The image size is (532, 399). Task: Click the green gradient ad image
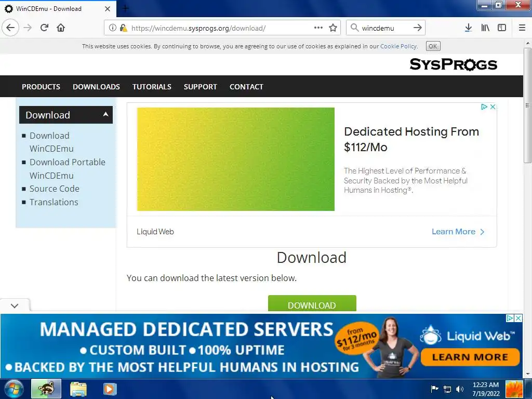[x=235, y=159]
